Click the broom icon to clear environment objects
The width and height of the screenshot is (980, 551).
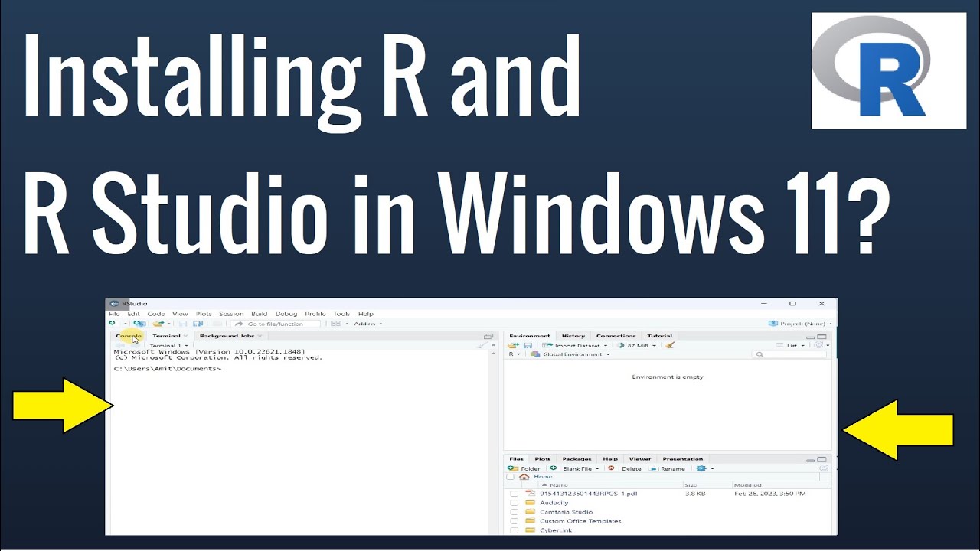coord(670,345)
